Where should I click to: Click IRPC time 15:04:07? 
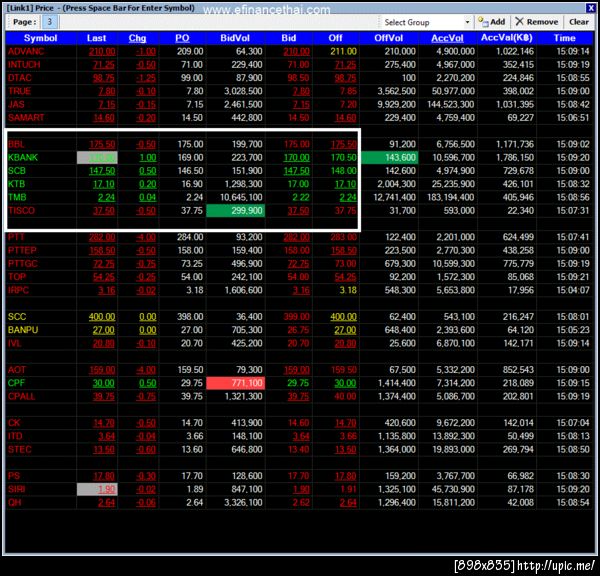573,290
